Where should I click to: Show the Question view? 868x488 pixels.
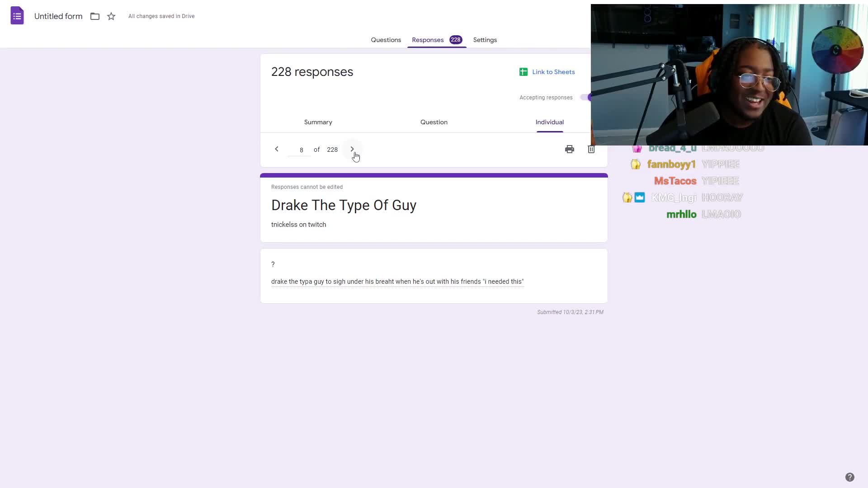click(x=434, y=122)
